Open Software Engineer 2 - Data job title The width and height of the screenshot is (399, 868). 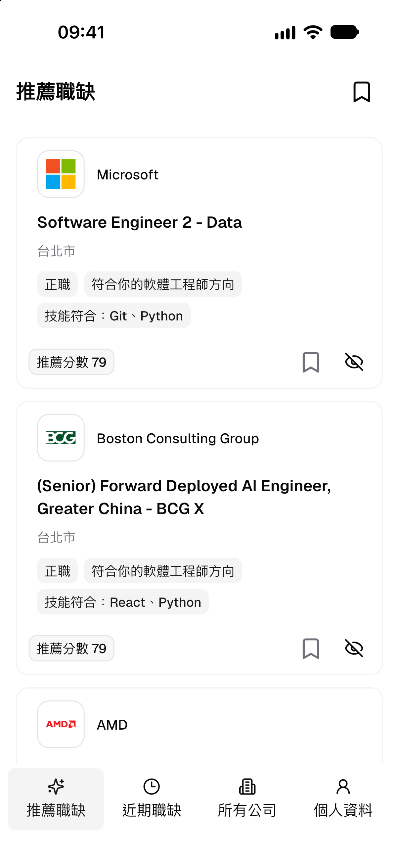coord(139,222)
